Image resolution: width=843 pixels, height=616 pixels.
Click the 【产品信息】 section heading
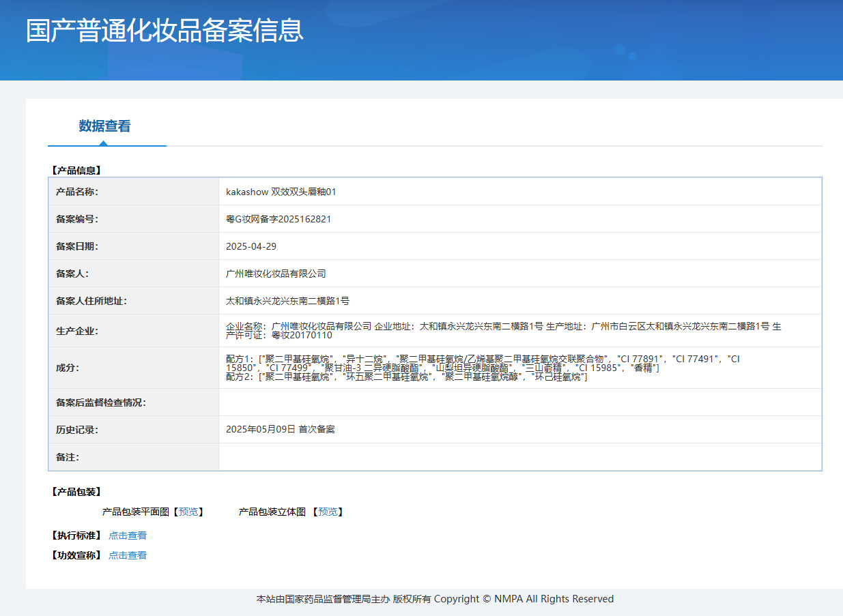coord(76,171)
